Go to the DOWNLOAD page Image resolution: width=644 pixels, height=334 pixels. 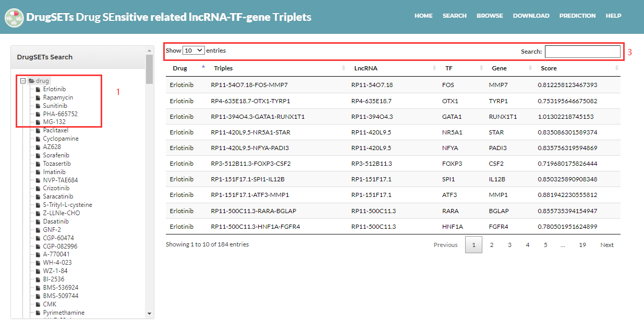click(531, 16)
